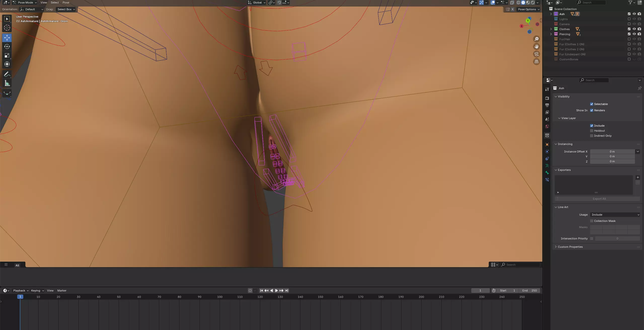Viewport: 644px width, 330px height.
Task: Toggle camera view in viewport
Action: (x=537, y=54)
